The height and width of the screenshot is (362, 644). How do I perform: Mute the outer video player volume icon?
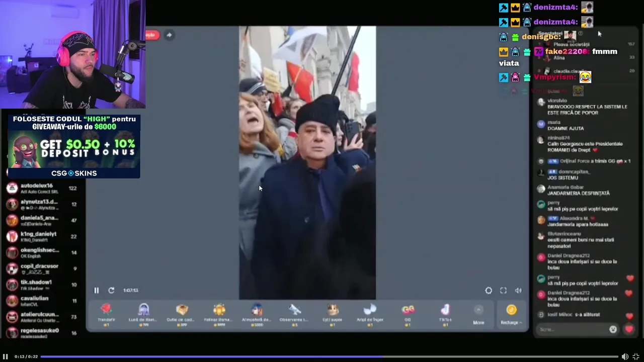(x=625, y=356)
